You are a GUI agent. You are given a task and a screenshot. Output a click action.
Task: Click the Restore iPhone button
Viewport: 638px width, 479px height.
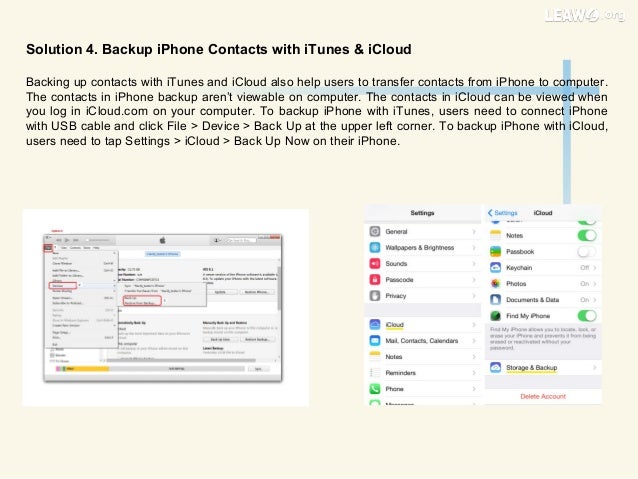point(257,292)
